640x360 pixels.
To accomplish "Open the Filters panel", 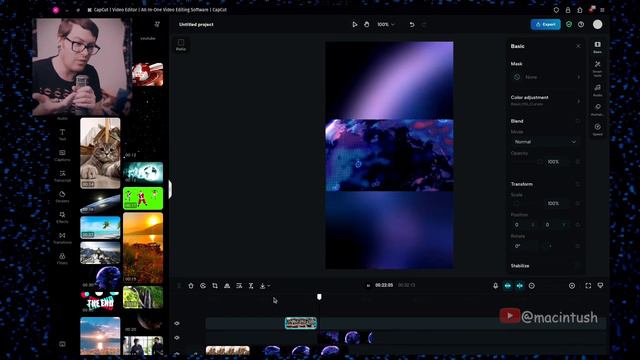I will 62,259.
